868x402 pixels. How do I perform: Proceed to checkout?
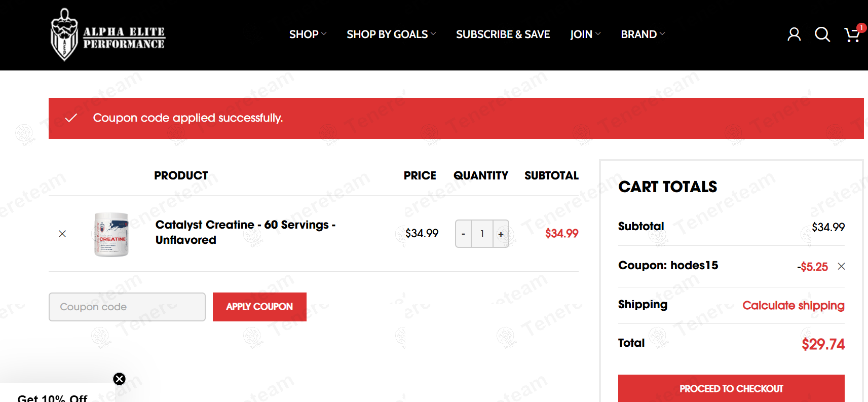731,388
